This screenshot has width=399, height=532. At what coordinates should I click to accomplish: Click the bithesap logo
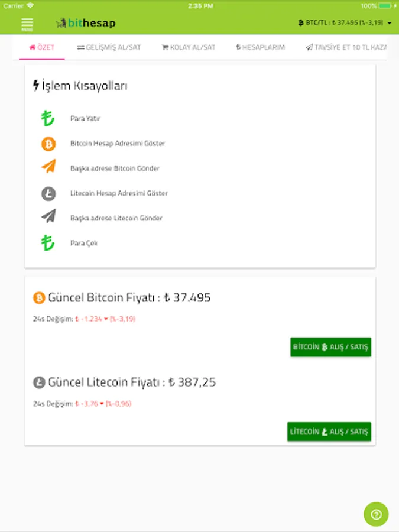(86, 24)
